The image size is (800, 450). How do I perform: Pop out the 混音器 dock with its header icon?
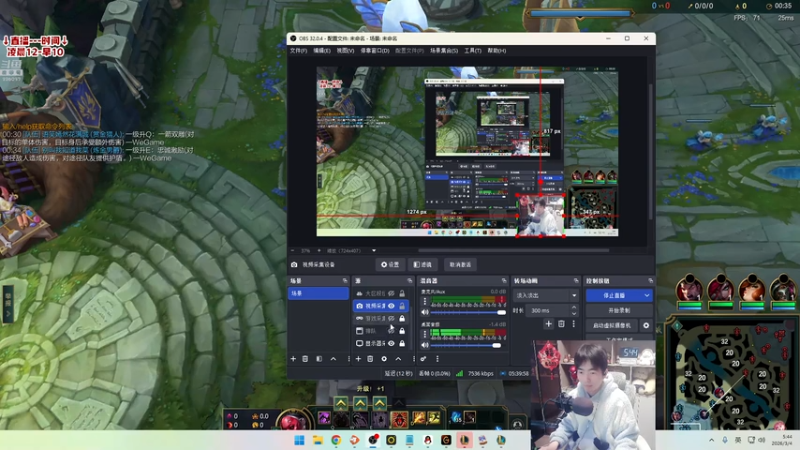click(x=504, y=281)
